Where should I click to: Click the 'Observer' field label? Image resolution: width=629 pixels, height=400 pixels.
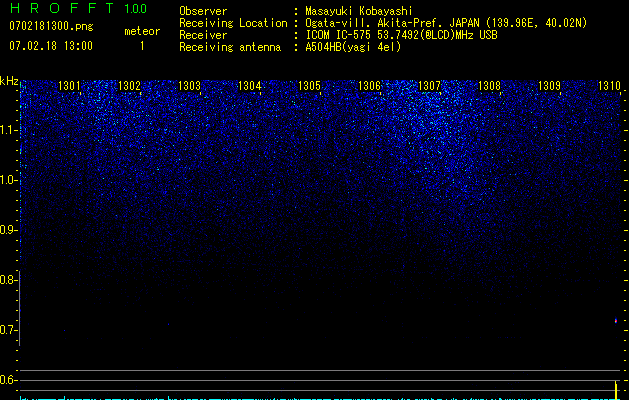click(203, 11)
